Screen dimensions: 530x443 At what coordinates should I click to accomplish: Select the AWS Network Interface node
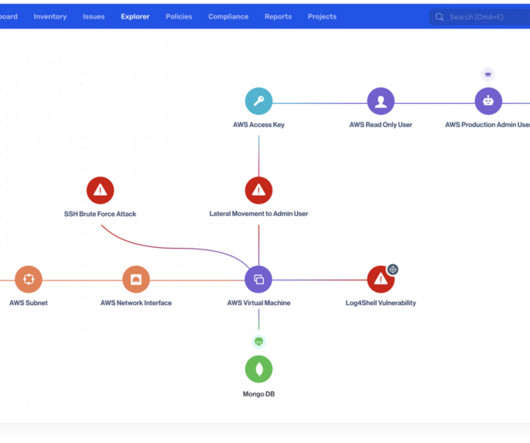pos(136,279)
